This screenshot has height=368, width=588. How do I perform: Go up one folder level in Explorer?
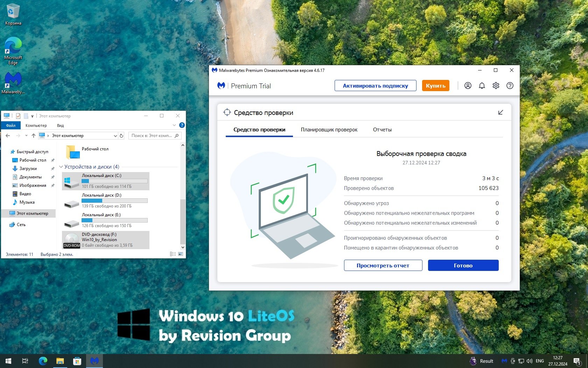(x=34, y=136)
